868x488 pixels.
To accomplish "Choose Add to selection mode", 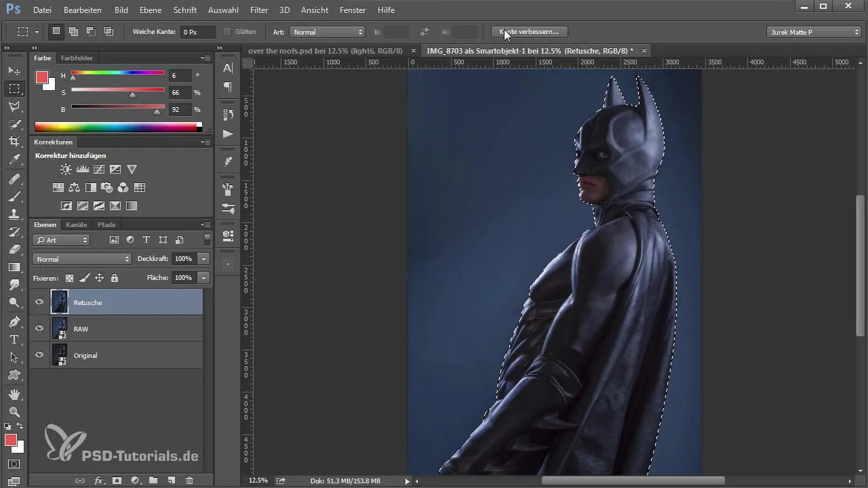I will click(73, 31).
